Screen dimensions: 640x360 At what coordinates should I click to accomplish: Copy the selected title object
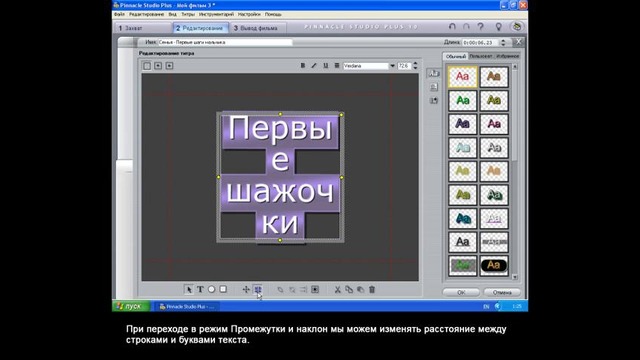pos(349,289)
